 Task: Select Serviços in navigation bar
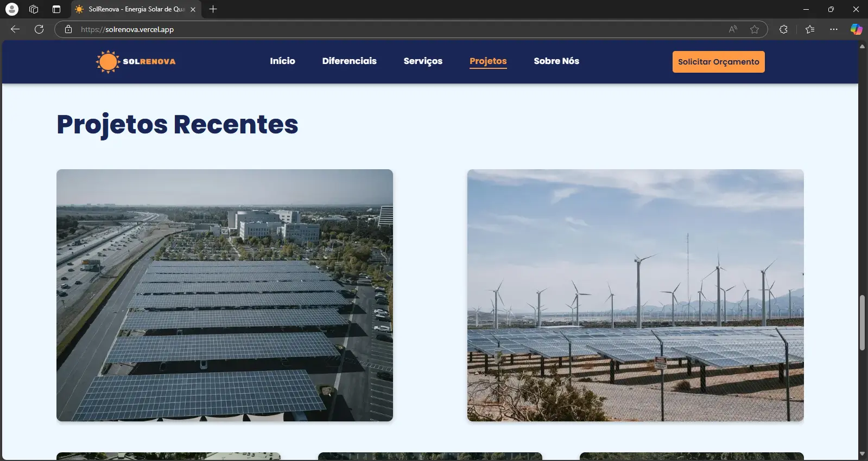pos(423,61)
